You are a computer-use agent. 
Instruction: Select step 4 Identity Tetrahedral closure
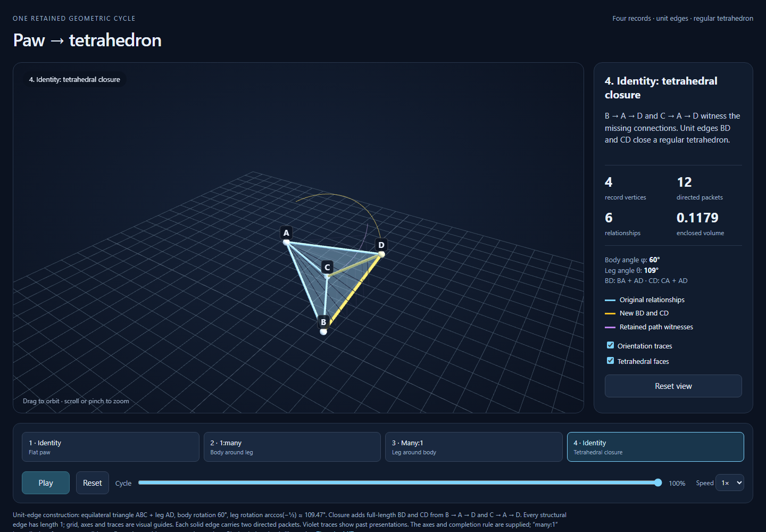(x=655, y=447)
